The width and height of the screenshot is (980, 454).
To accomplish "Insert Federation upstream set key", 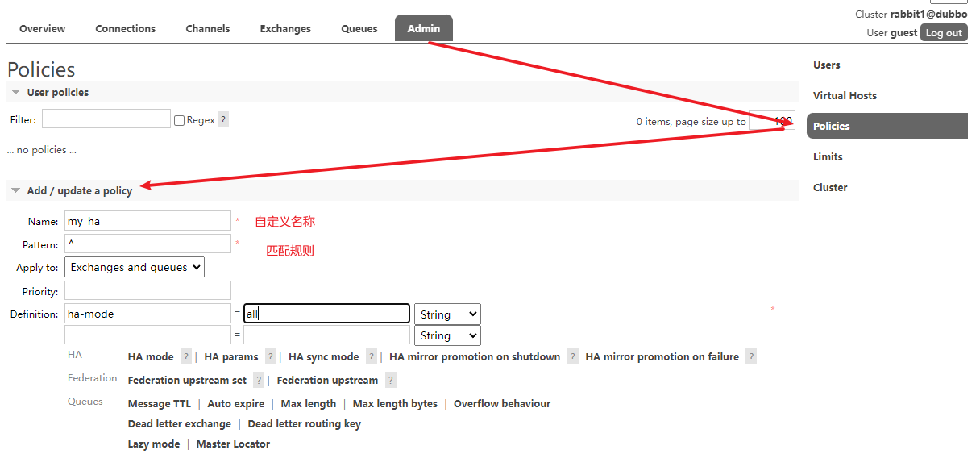I will [188, 380].
